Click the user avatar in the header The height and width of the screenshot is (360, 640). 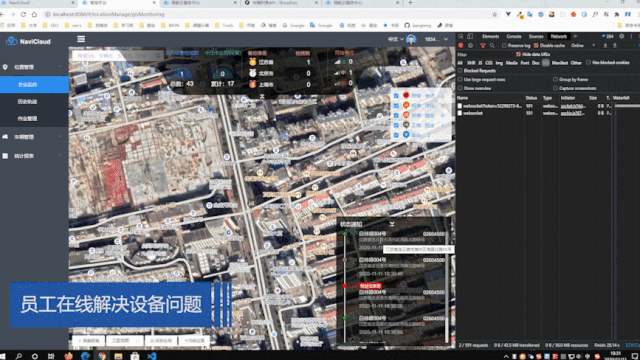pos(411,39)
